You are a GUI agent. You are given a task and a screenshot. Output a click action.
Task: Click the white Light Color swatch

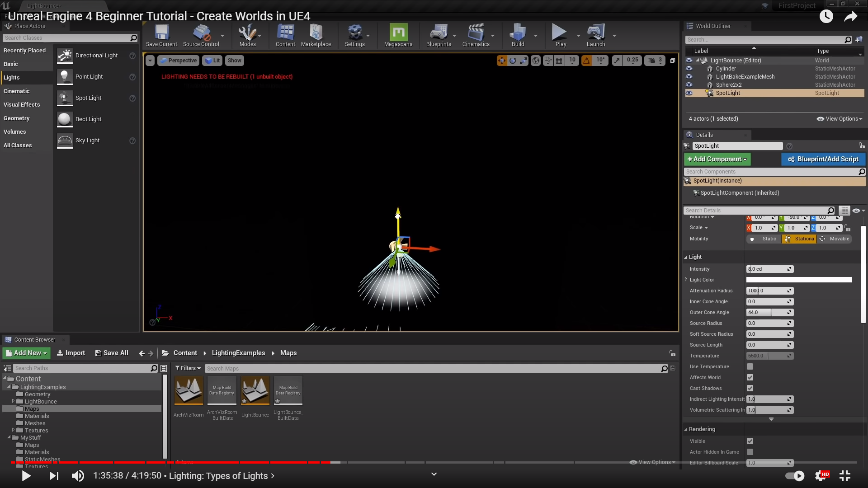tap(798, 280)
